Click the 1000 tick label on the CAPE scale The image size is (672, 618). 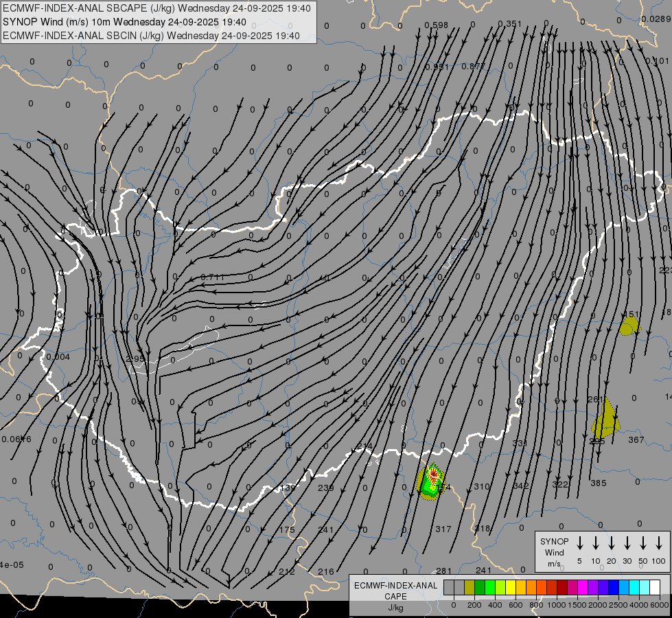[x=556, y=605]
